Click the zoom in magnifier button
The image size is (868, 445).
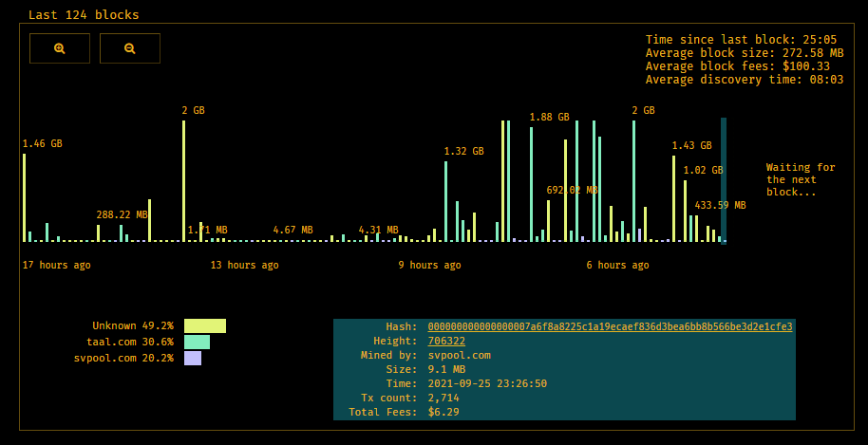(x=60, y=48)
